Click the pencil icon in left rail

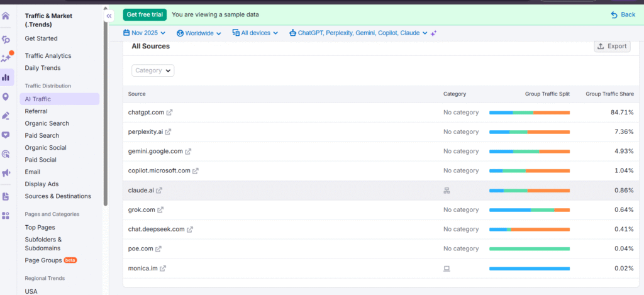(6, 116)
